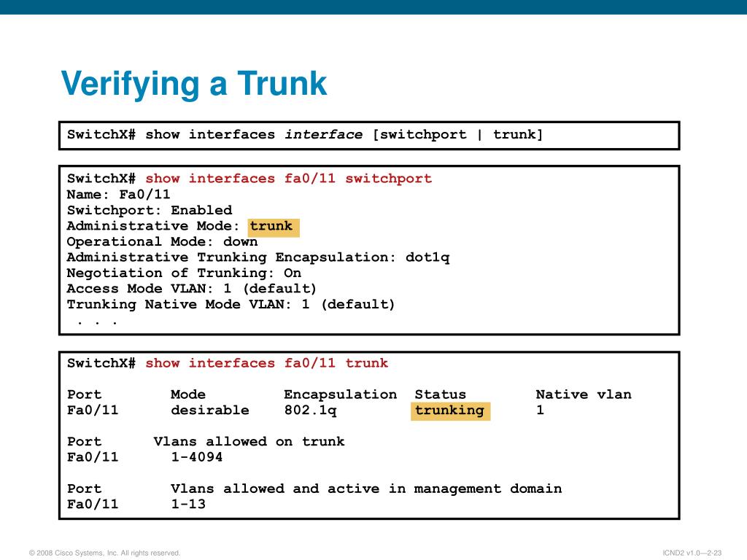The image size is (747, 560).
Task: Click the 'Administrative Trunking Encapsulation: dot1q' line
Action: [x=258, y=257]
